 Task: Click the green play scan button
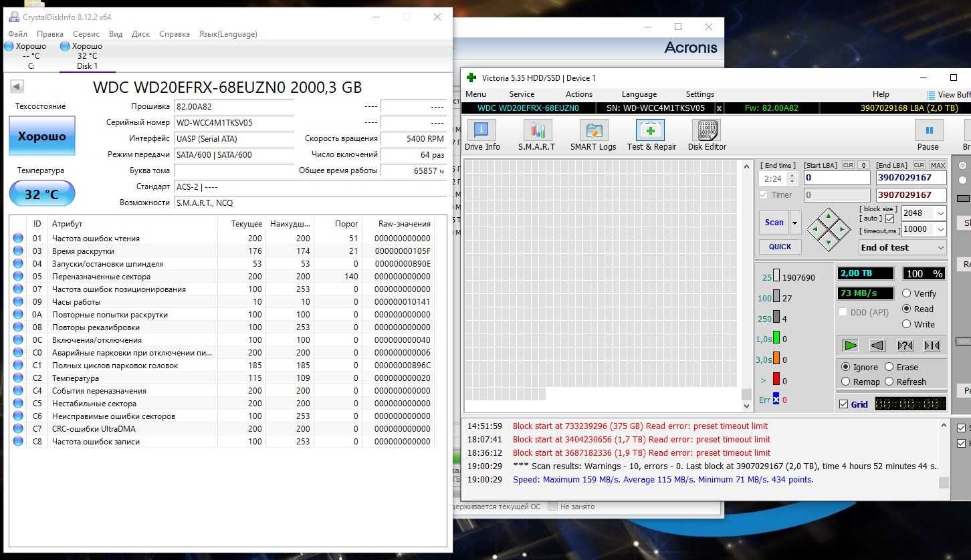pos(850,345)
